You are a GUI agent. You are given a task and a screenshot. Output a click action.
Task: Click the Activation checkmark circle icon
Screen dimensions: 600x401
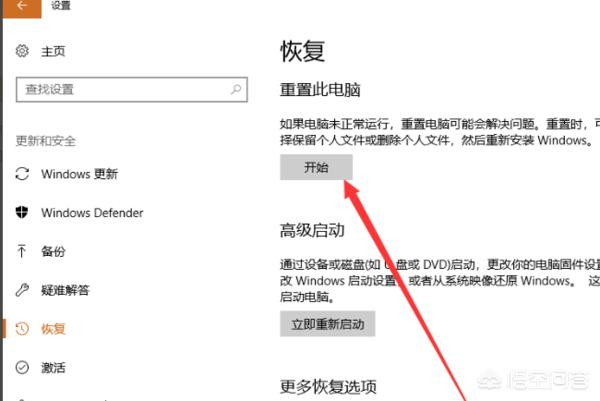point(22,367)
